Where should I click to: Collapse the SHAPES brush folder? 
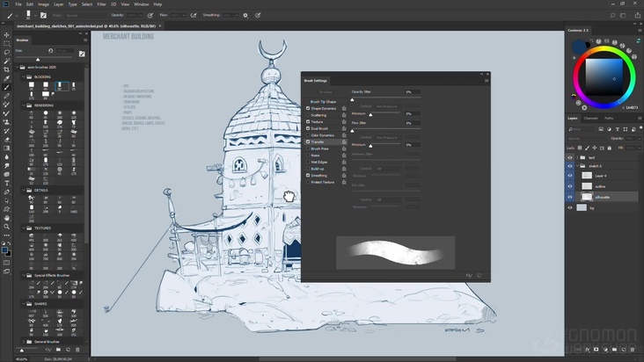click(x=24, y=304)
